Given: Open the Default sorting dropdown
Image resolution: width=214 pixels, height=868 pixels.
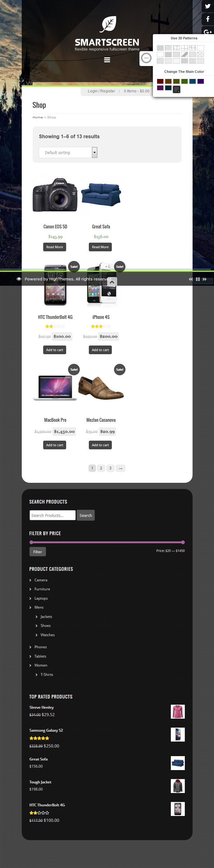Looking at the screenshot, I should pyautogui.click(x=68, y=152).
